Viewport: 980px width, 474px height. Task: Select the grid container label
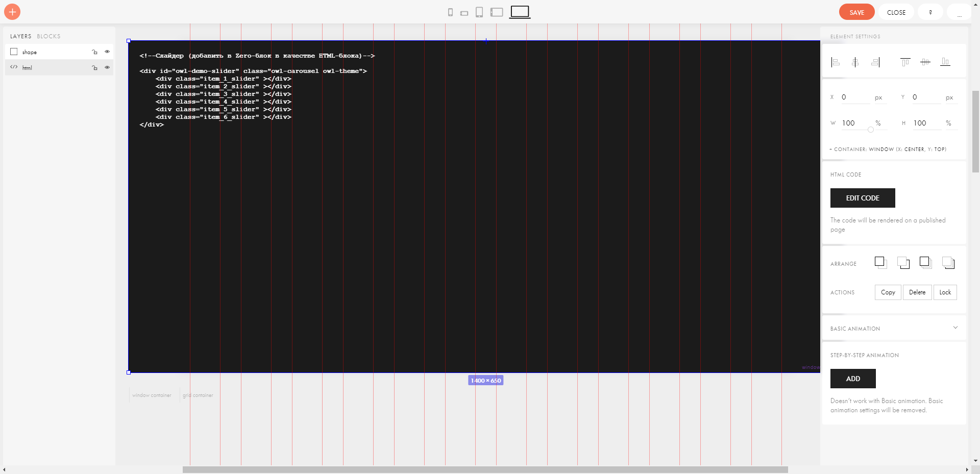[x=198, y=395]
